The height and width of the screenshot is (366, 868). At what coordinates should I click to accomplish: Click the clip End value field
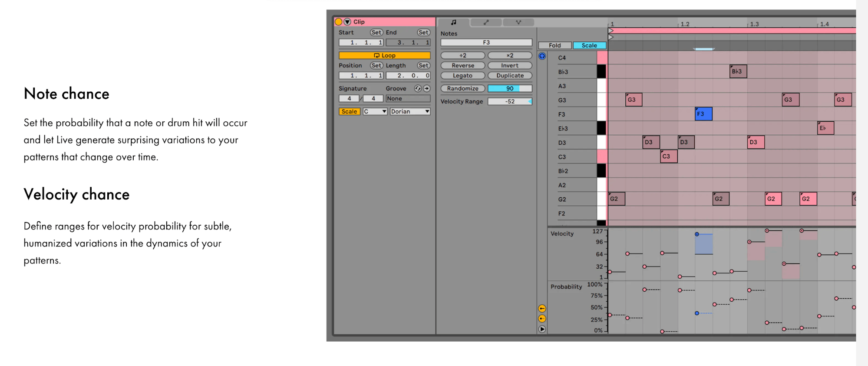tap(408, 43)
